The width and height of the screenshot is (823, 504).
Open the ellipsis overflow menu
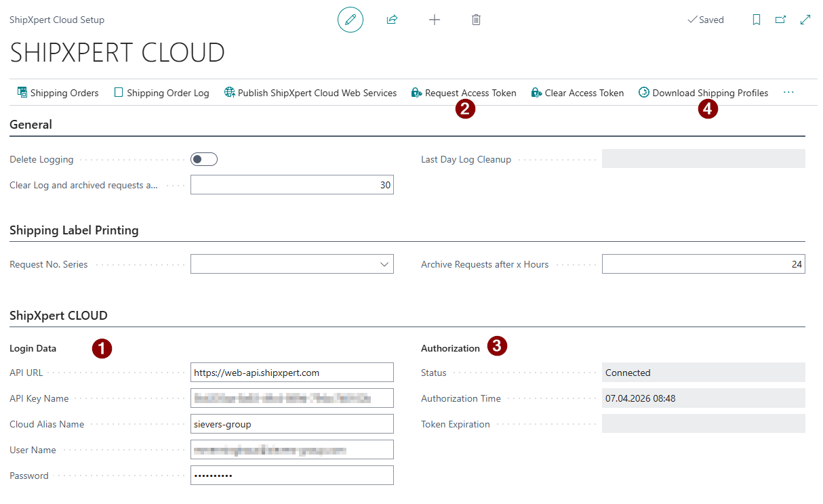(788, 92)
